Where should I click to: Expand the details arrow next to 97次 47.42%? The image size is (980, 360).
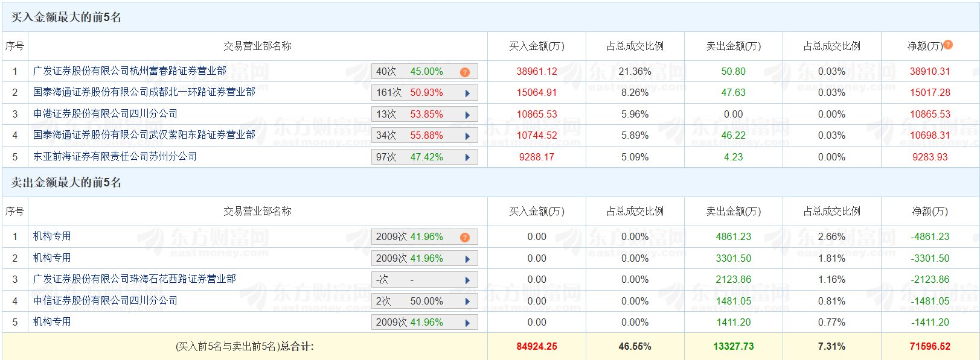point(467,157)
